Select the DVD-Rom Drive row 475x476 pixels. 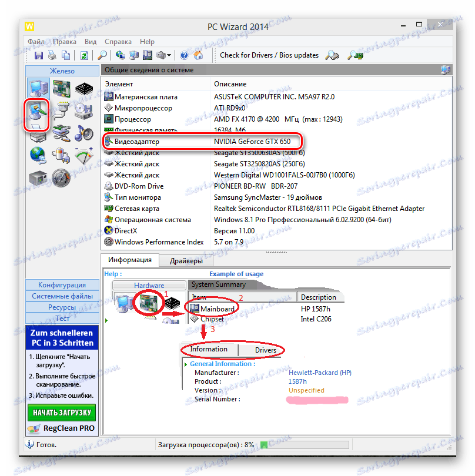[276, 186]
